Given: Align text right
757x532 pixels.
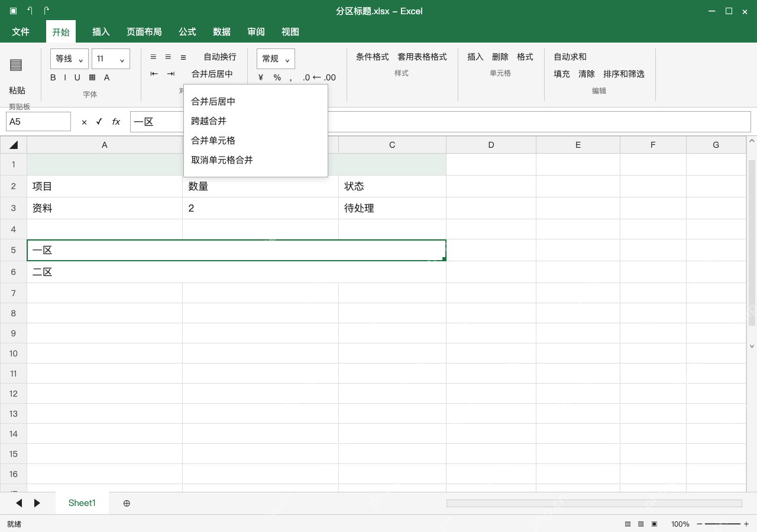Looking at the screenshot, I should pos(183,57).
